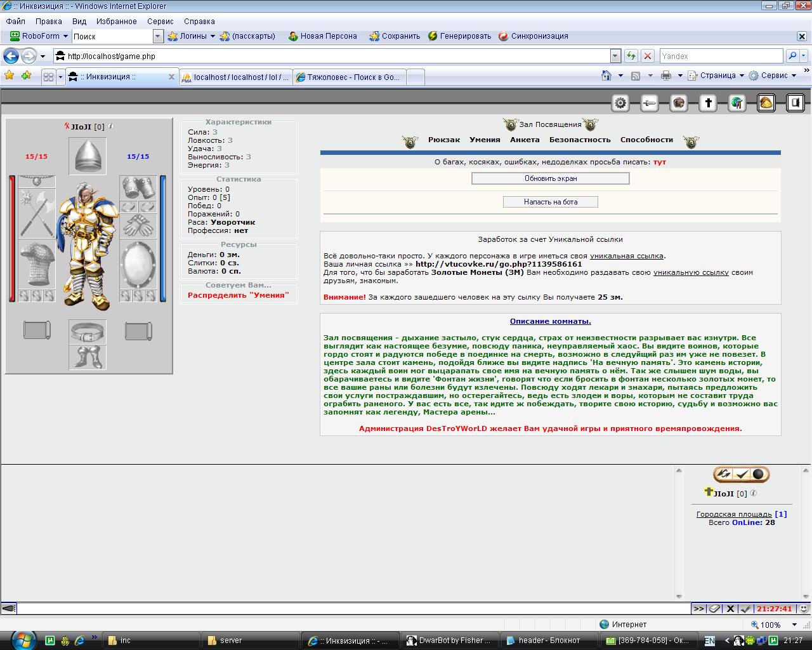Click info icon next to JIoJI in character panel
Screen dimensions: 812x650
coord(111,126)
